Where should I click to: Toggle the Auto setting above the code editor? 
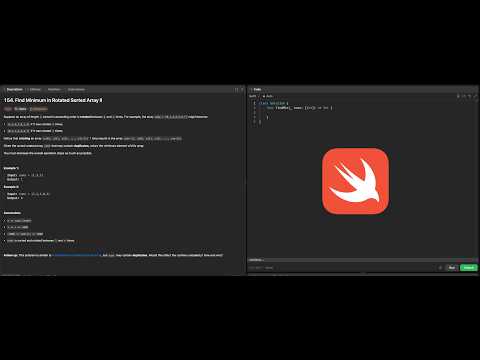pyautogui.click(x=268, y=96)
